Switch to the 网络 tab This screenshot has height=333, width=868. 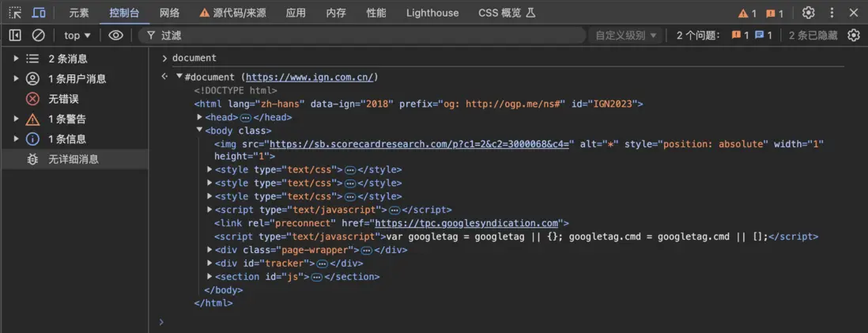pyautogui.click(x=169, y=13)
